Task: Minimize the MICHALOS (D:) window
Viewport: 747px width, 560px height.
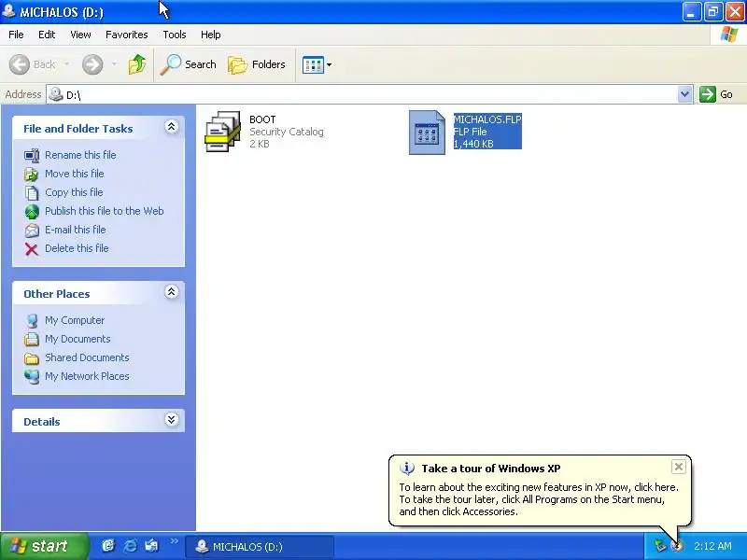Action: (691, 12)
